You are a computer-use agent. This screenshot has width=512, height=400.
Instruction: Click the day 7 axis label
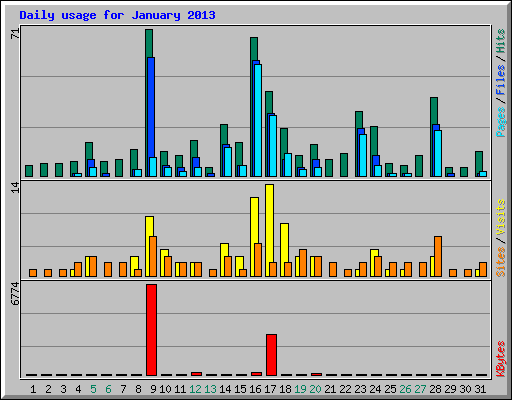click(123, 389)
